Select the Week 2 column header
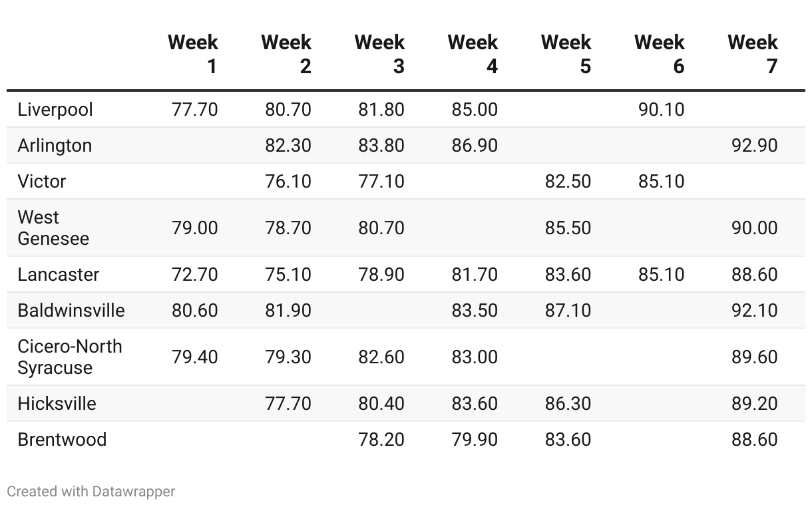This screenshot has height=507, width=812. pyautogui.click(x=286, y=54)
